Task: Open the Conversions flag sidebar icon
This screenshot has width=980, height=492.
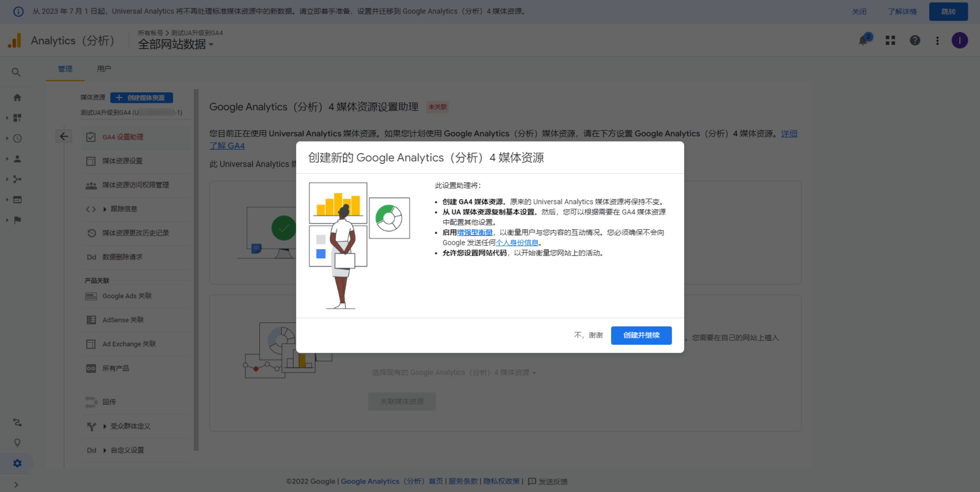Action: coord(17,220)
